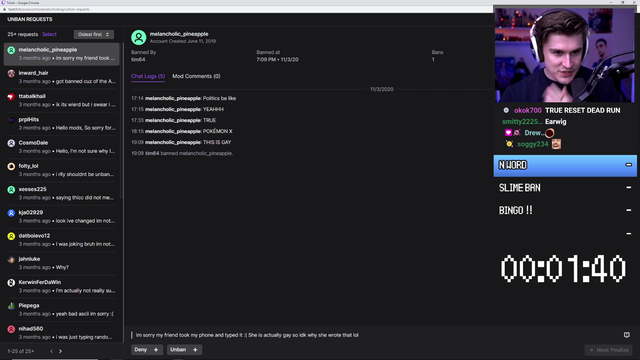Viewport: 640px width, 360px height.
Task: Click minus icon on empty overlay row
Action: tap(629, 233)
